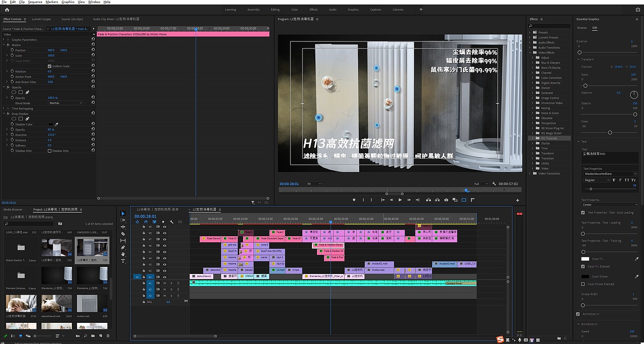Screen dimensions: 644x344
Task: Select the Selection arrow tool
Action: point(123,214)
